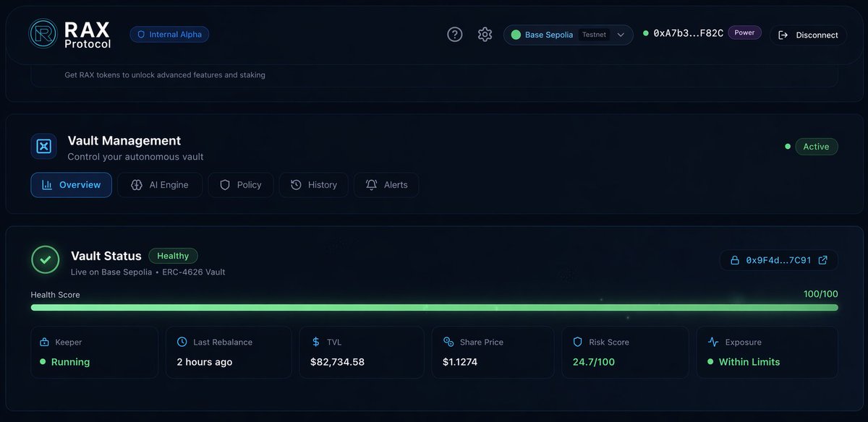Click the Vault Management X icon
Viewport: 868px width, 422px height.
tap(43, 146)
